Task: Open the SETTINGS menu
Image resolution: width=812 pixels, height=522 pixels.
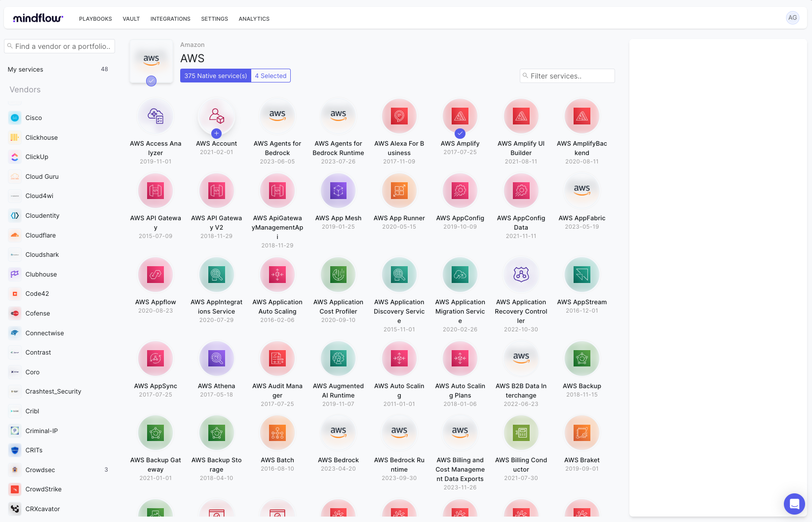Action: 215,19
